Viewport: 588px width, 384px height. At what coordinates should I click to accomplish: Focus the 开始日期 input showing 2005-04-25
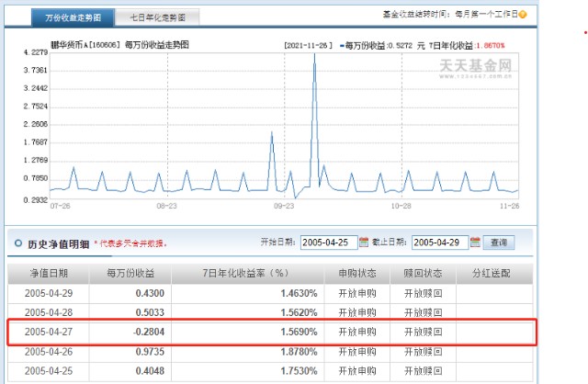[329, 243]
